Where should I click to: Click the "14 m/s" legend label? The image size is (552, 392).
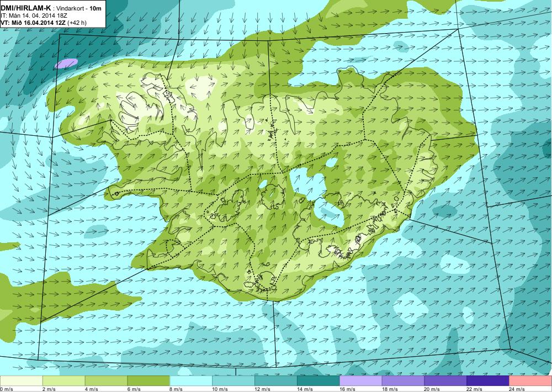pyautogui.click(x=305, y=389)
